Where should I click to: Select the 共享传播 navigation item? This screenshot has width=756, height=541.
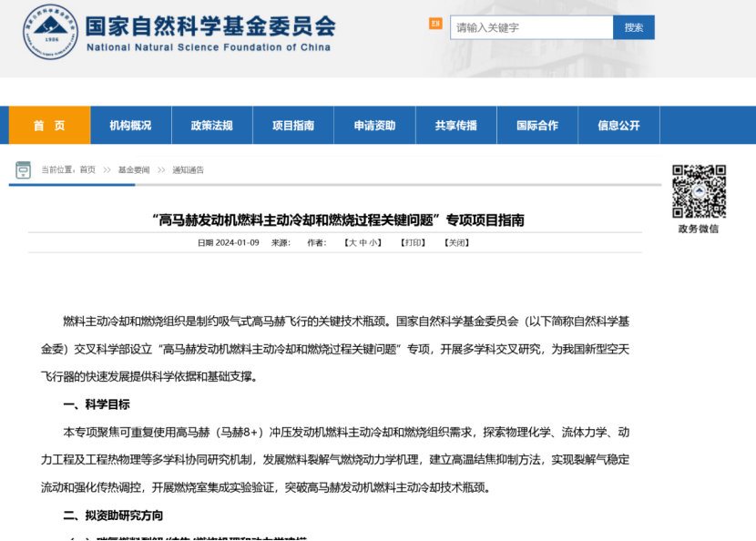point(455,126)
